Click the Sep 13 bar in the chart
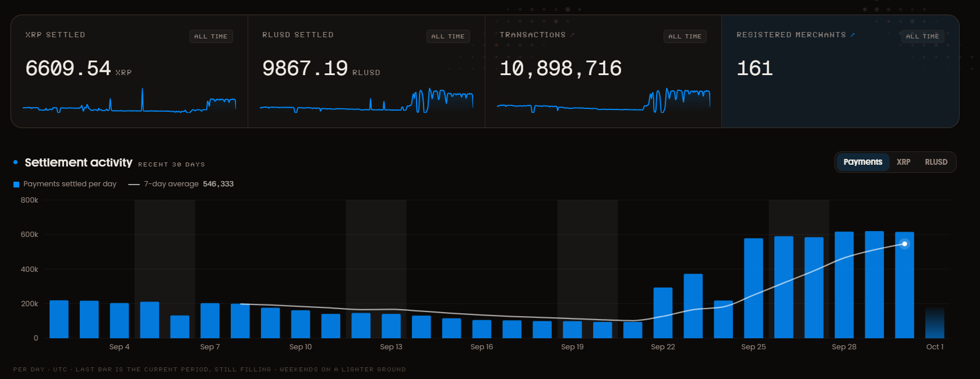 (391, 326)
